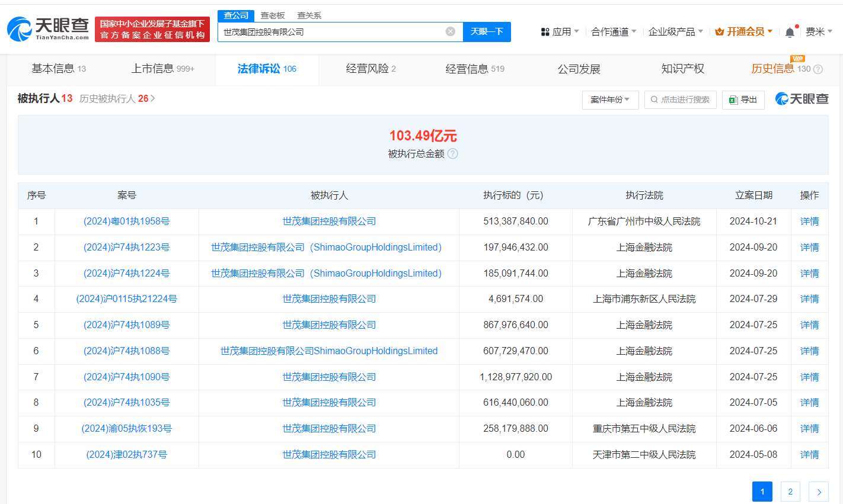Screen dimensions: 843x504
Task: Show help for 被执行总金额 question icon
Action: 452,153
